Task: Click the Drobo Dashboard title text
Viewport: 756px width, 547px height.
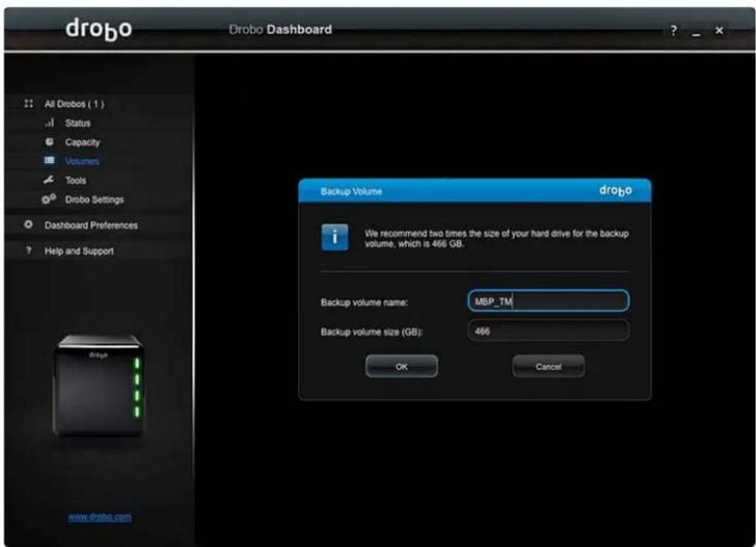Action: coord(280,29)
